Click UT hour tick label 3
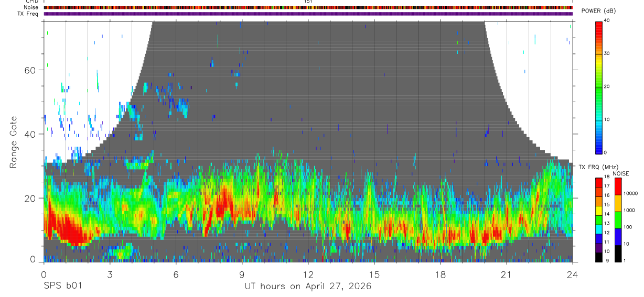 pos(110,274)
